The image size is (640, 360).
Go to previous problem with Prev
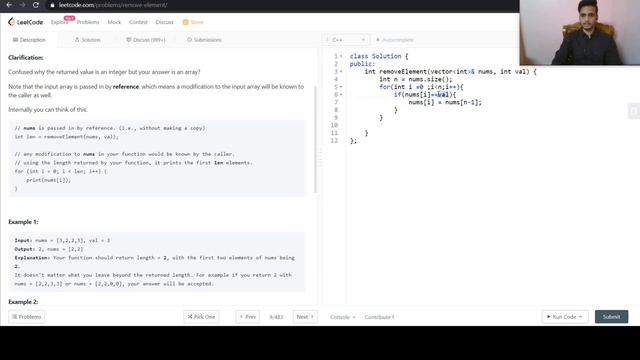(247, 317)
